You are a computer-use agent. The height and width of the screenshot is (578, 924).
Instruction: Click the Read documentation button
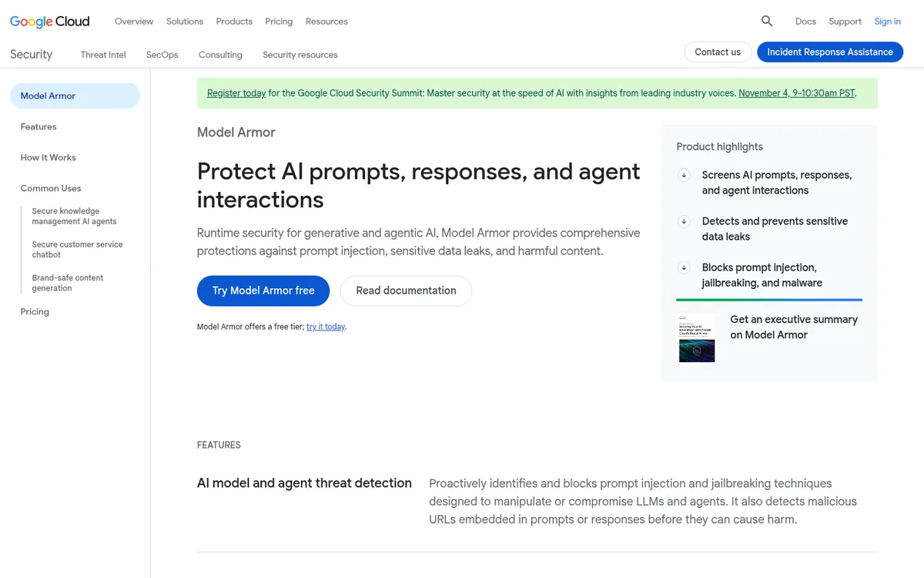(x=406, y=291)
